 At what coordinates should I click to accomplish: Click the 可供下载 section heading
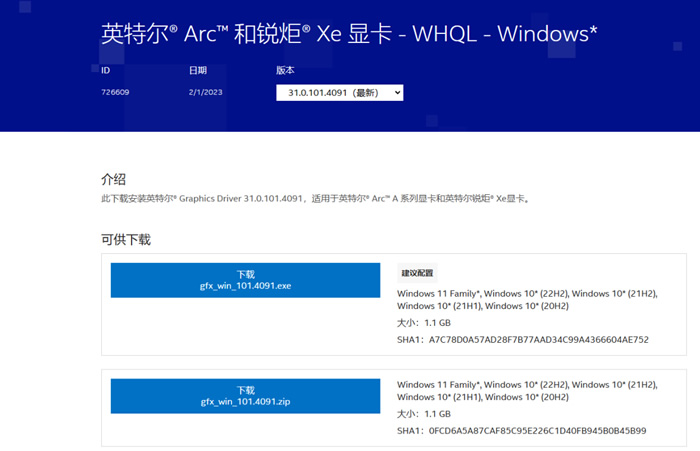tap(126, 240)
